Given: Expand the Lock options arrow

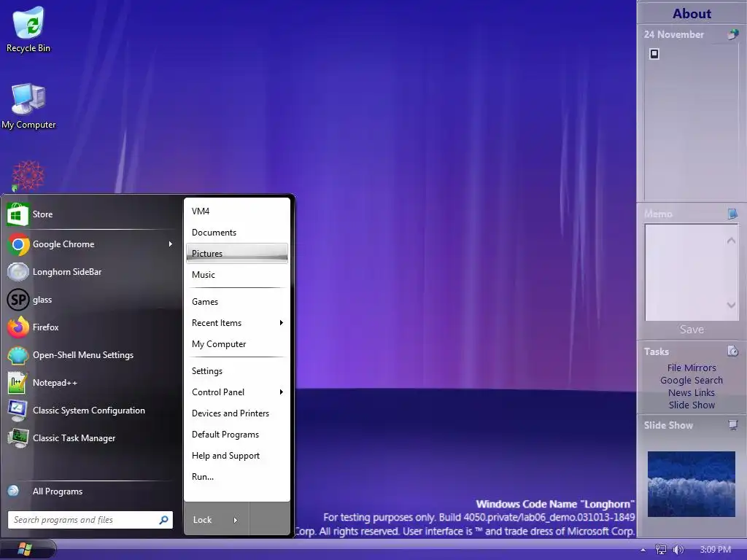Looking at the screenshot, I should click(x=235, y=520).
